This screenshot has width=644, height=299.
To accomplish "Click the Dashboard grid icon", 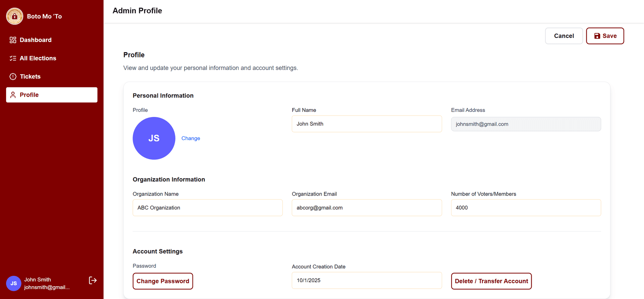I will 13,40.
